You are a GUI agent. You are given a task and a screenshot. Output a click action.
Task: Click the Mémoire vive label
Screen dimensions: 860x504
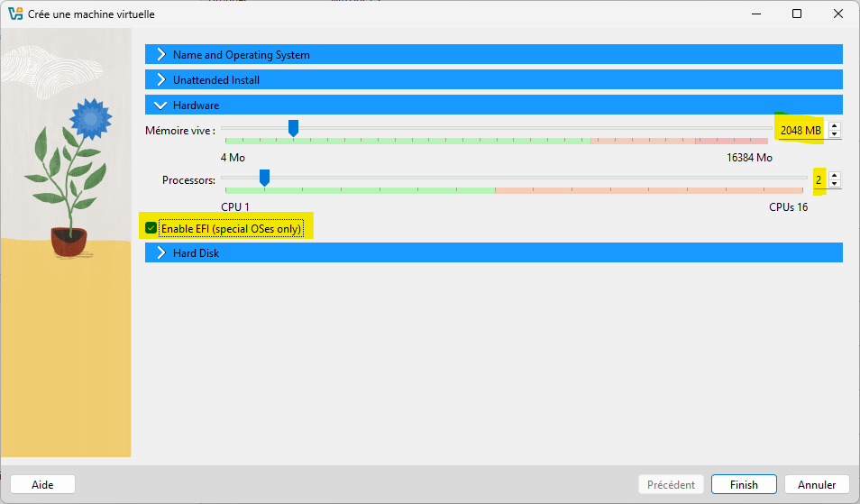pyautogui.click(x=180, y=131)
